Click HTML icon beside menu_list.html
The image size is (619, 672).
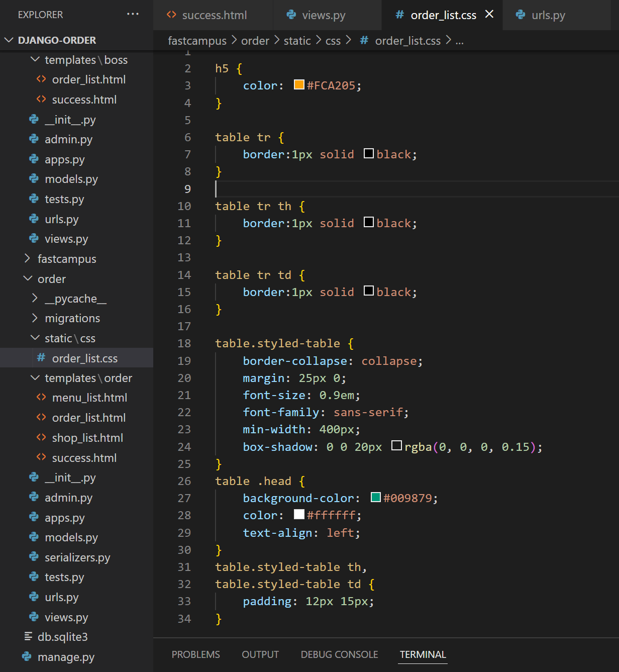tap(41, 397)
